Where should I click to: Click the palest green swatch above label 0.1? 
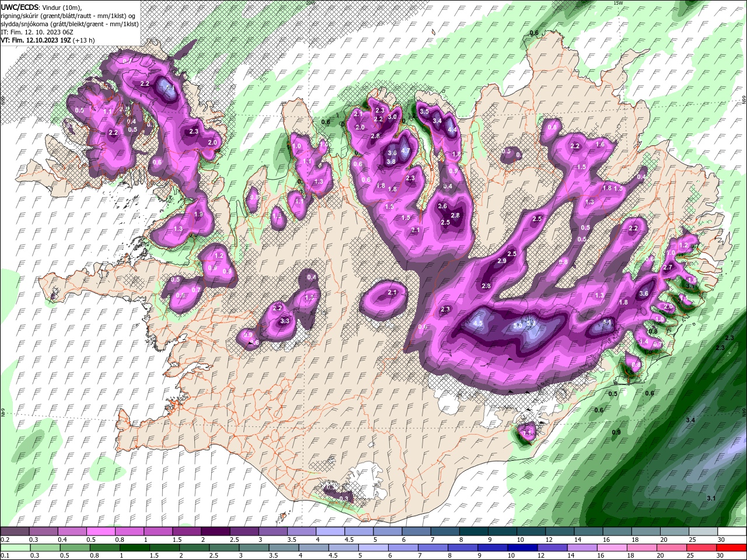pyautogui.click(x=15, y=548)
